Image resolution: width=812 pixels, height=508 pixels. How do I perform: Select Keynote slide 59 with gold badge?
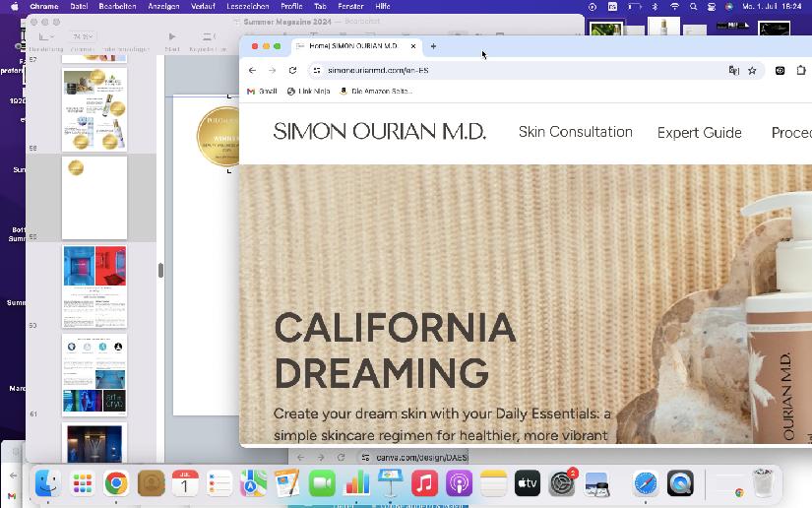click(x=94, y=198)
